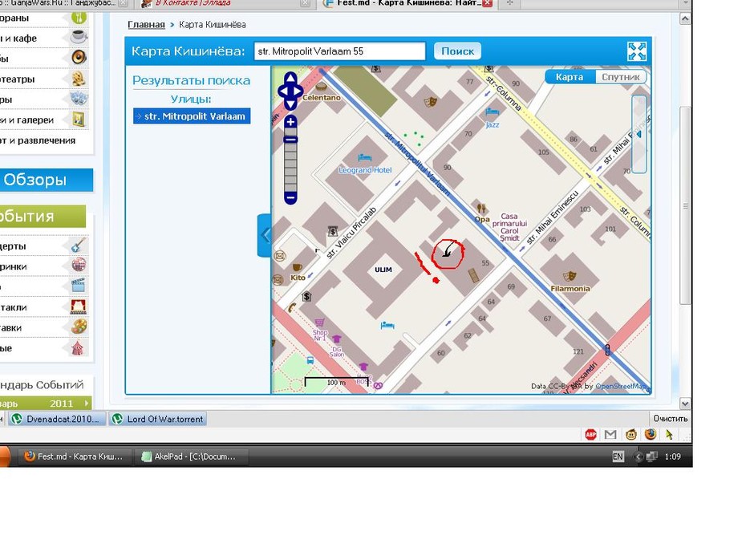Click the Firefox globe status bar icon
746x560 pixels.
point(651,434)
